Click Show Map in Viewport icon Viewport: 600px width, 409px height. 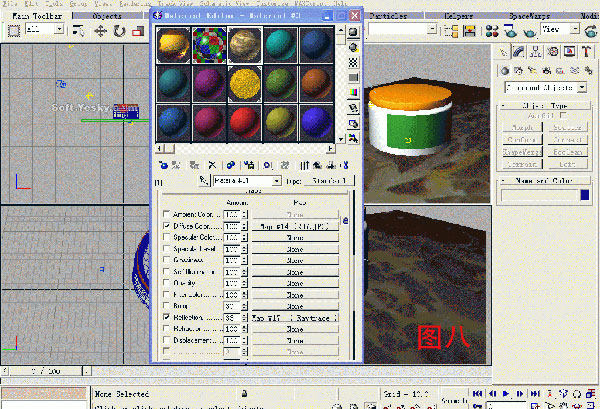click(285, 165)
